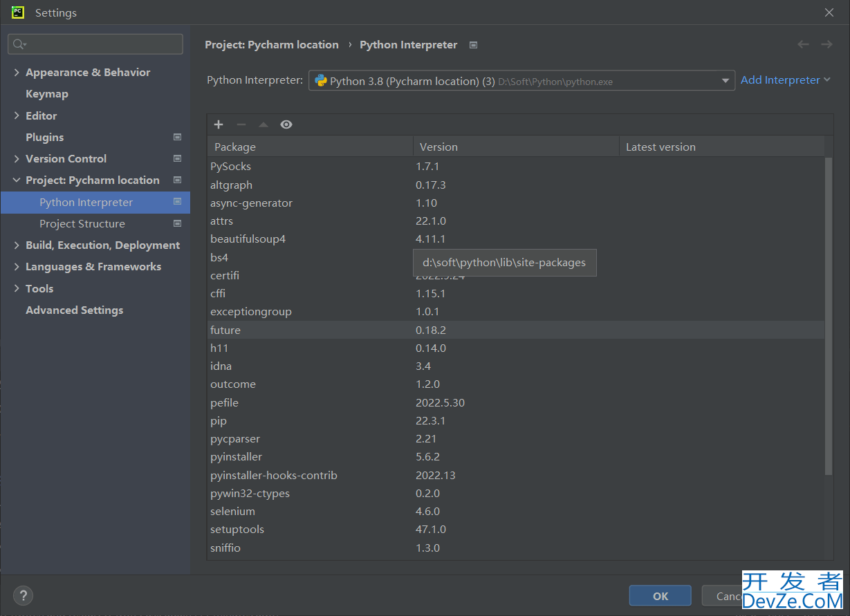Select the bs4 package row
The width and height of the screenshot is (850, 616).
pos(516,257)
